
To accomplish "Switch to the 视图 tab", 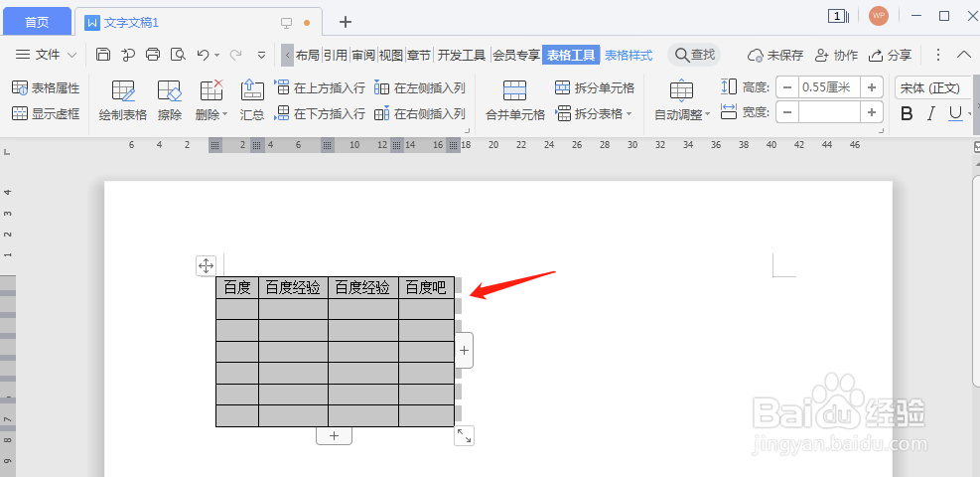I will 391,55.
